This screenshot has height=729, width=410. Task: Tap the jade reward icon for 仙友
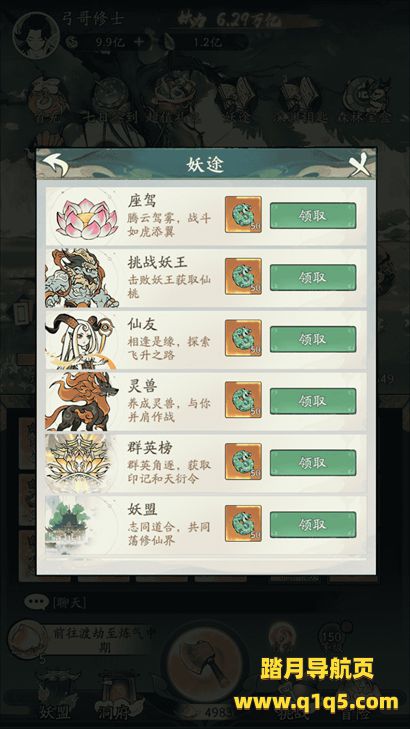243,338
